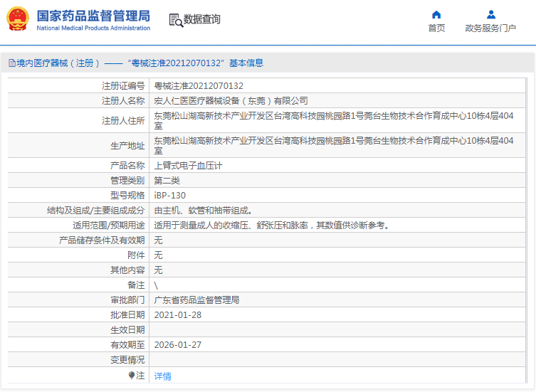The image size is (536, 392).
Task: Click expiry date 2026-01-27
Action: pos(178,345)
